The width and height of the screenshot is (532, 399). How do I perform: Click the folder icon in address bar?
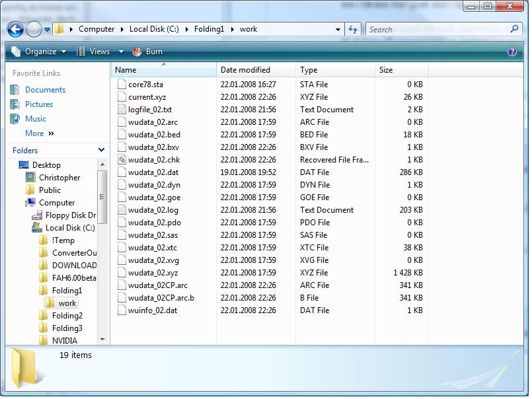coord(59,29)
